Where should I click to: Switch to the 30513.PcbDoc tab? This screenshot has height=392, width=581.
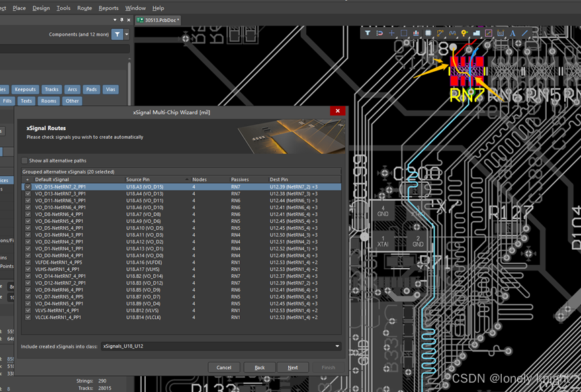[x=159, y=20]
